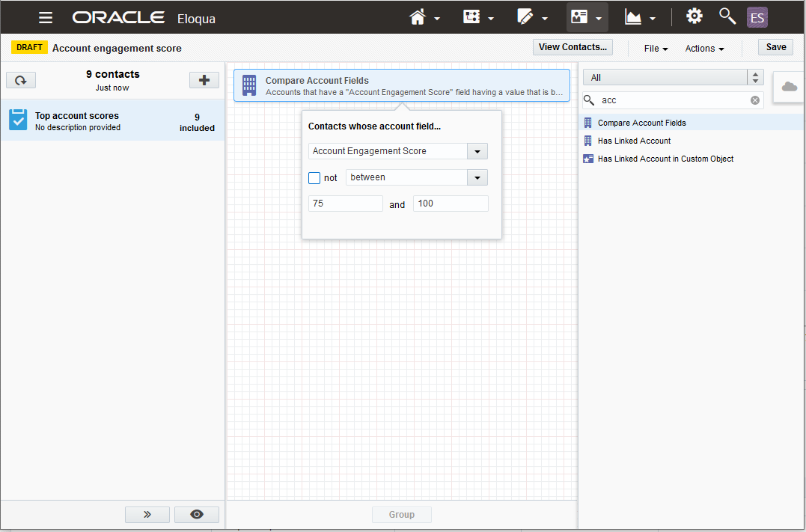
Task: Open the Actions menu
Action: pyautogui.click(x=704, y=49)
